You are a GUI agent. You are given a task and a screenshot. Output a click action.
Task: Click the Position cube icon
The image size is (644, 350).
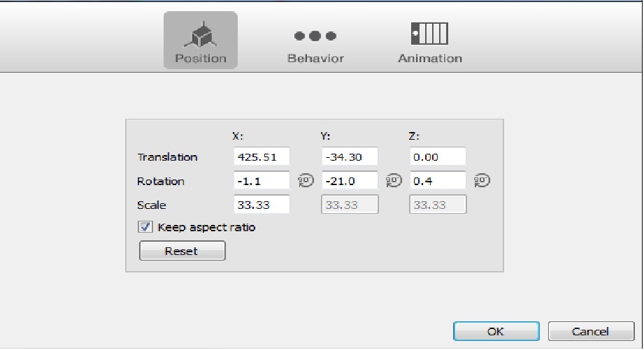pyautogui.click(x=201, y=34)
